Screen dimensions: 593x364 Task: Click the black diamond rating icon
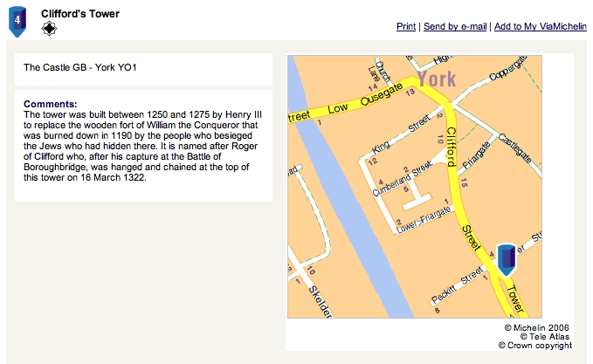(x=49, y=28)
